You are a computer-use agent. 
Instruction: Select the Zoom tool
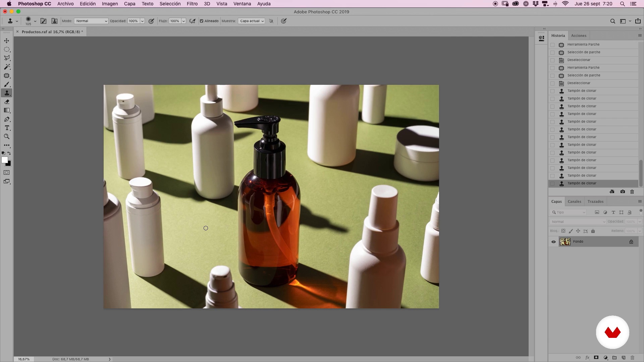(7, 137)
